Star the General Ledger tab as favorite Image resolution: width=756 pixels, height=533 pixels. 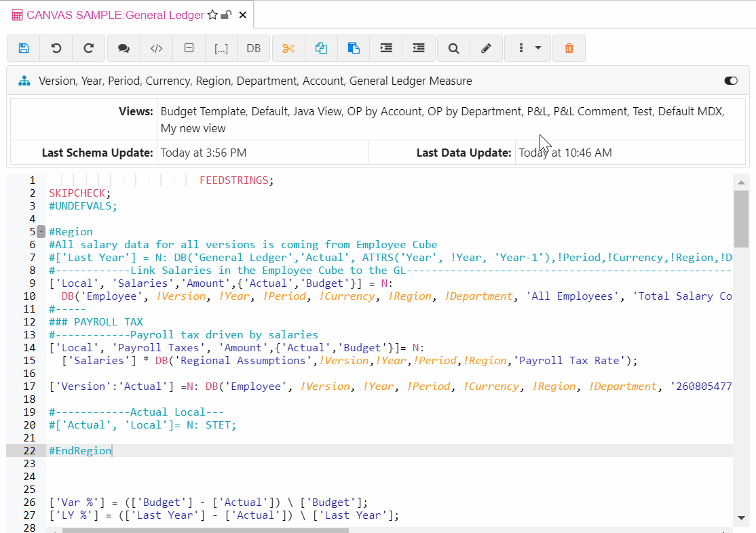point(212,15)
